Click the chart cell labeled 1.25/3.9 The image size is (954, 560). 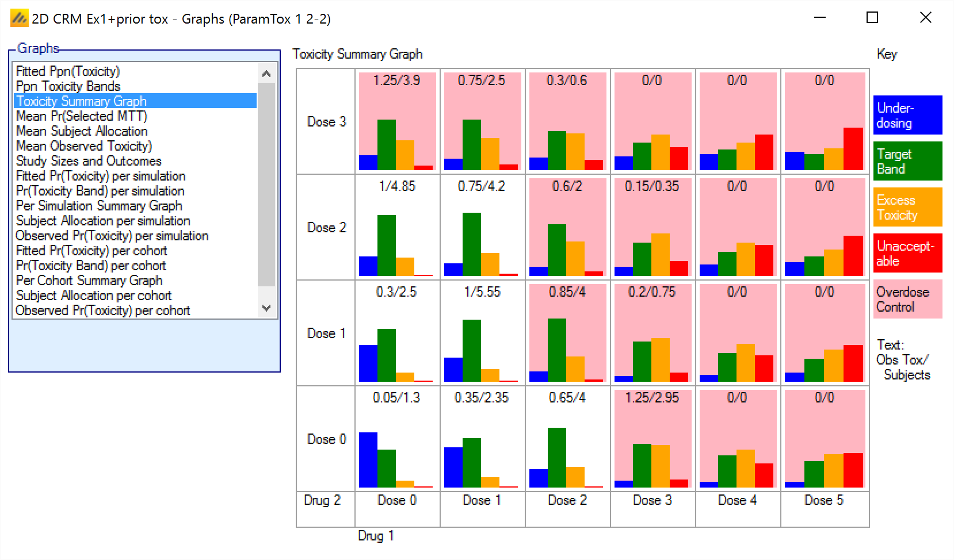pos(397,121)
